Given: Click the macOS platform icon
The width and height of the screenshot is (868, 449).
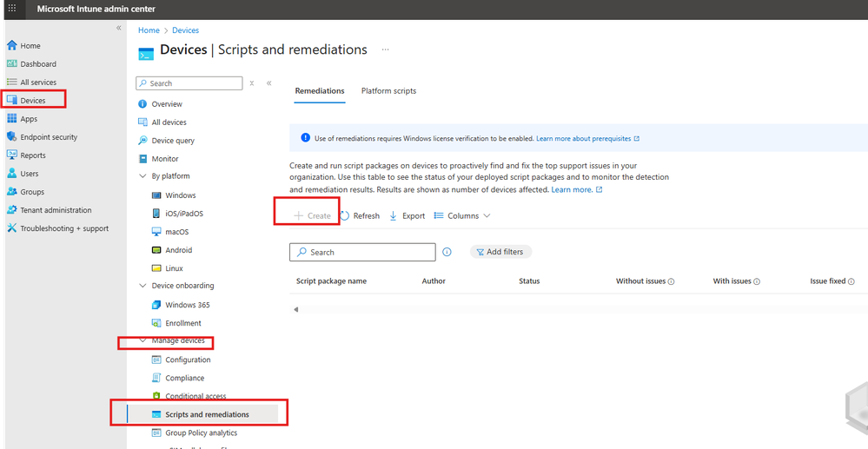Looking at the screenshot, I should point(156,231).
